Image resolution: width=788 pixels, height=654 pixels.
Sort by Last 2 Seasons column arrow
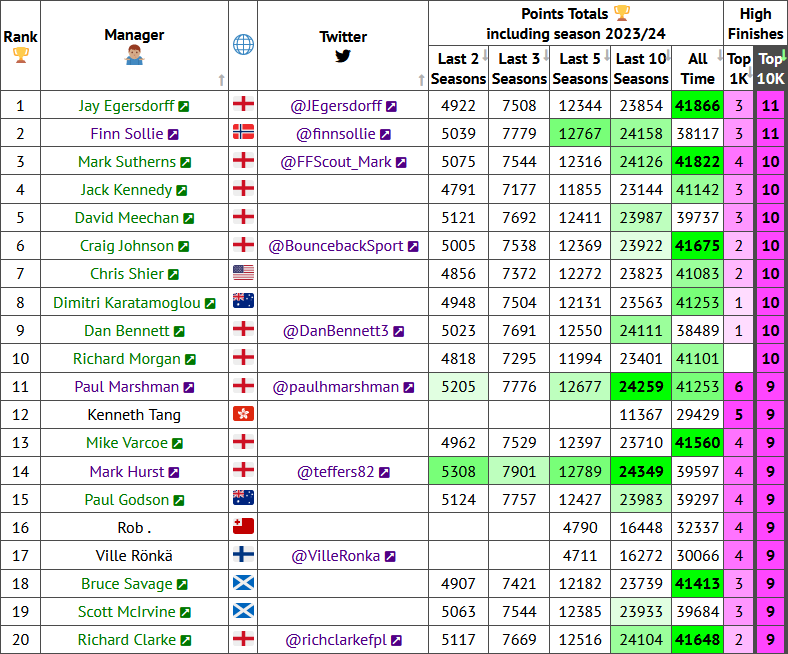(x=485, y=55)
